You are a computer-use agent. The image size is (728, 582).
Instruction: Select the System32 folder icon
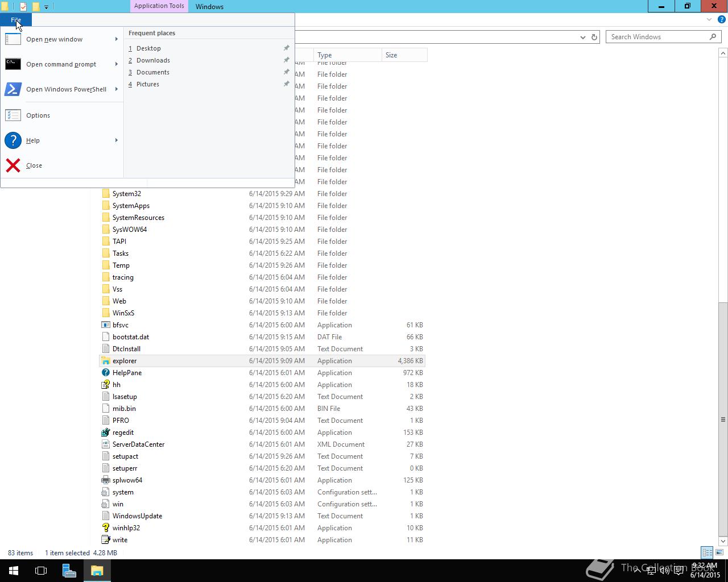pos(106,194)
